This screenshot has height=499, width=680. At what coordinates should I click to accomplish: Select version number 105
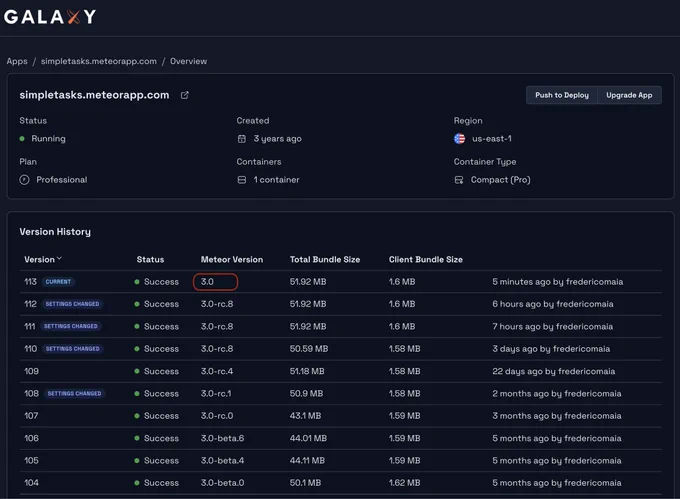[31, 460]
